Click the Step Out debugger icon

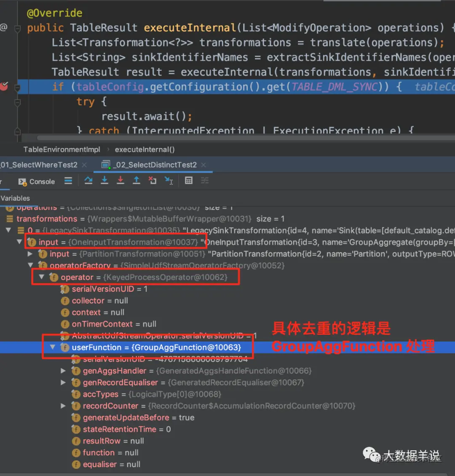(x=136, y=180)
